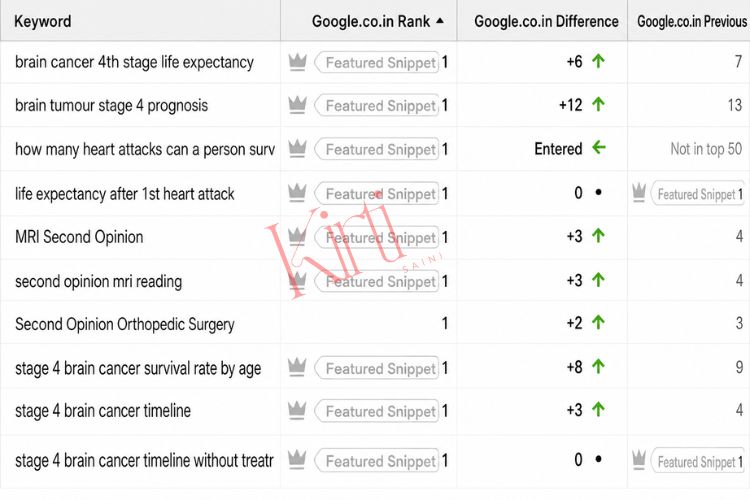Image resolution: width=750 pixels, height=500 pixels.
Task: Select the second opinion mri reading row
Action: (x=375, y=281)
